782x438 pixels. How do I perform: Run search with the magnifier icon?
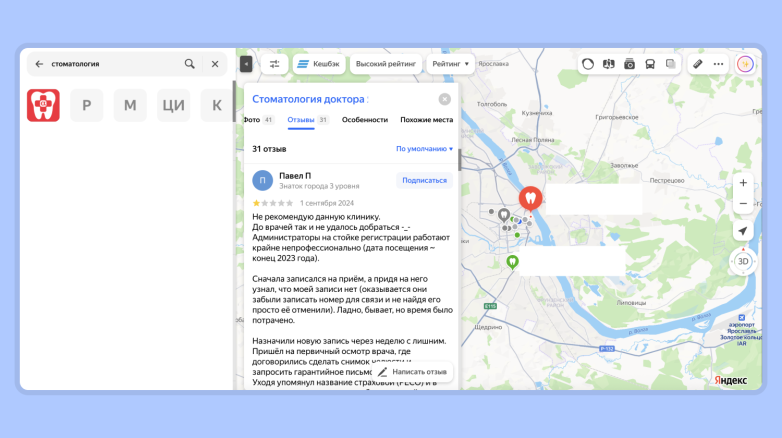[x=190, y=64]
